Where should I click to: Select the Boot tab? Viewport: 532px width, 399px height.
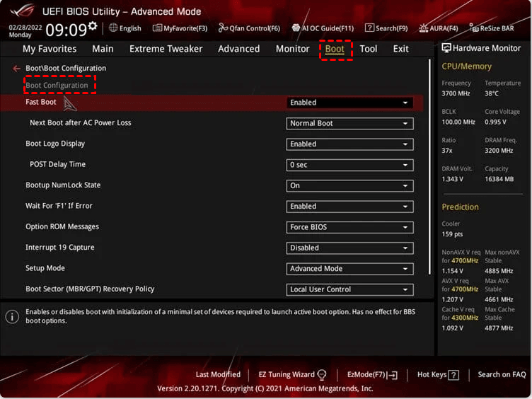point(335,50)
